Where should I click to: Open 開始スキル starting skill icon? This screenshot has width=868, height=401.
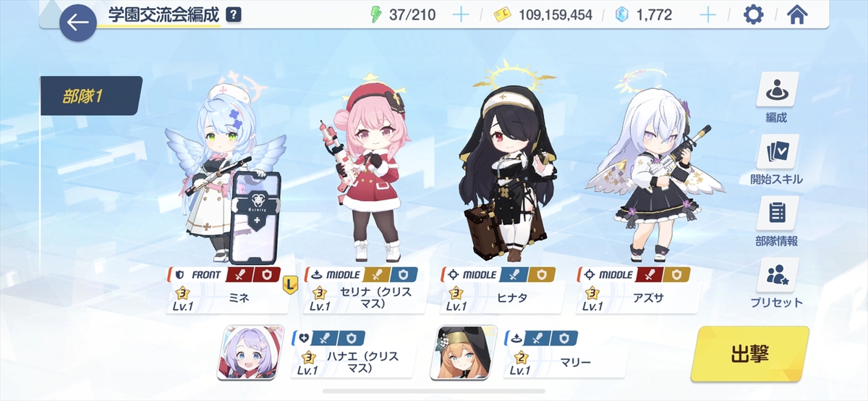click(x=777, y=159)
